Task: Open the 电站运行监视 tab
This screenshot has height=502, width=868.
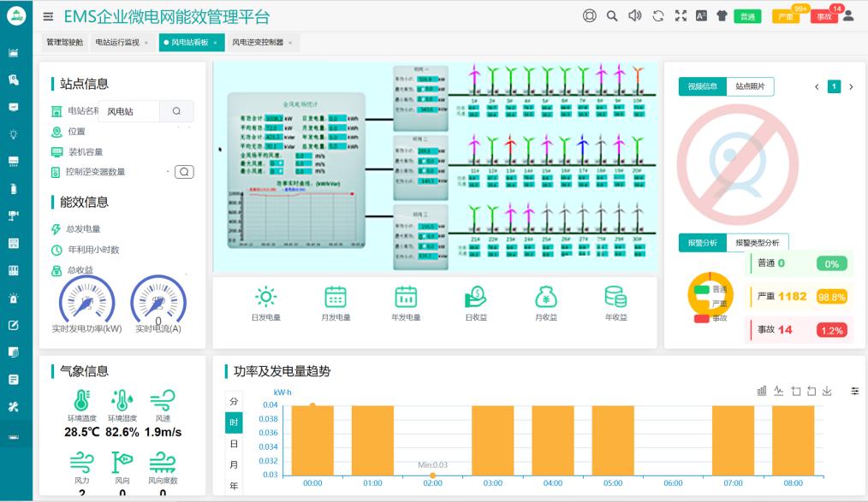Action: [117, 42]
